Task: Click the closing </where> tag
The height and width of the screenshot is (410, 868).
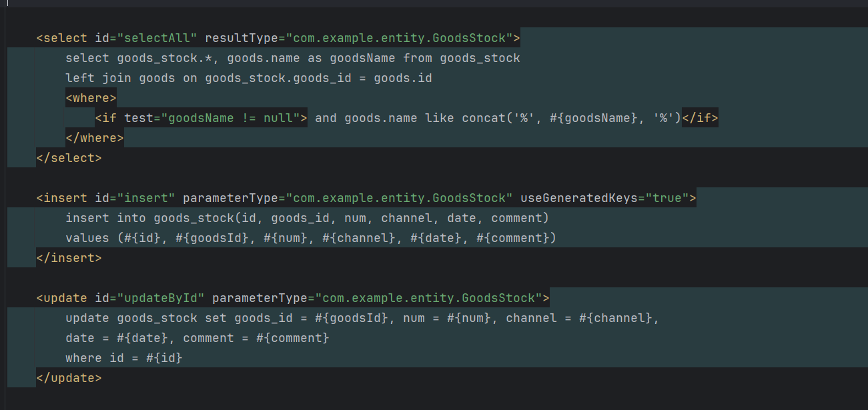Action: (x=95, y=138)
